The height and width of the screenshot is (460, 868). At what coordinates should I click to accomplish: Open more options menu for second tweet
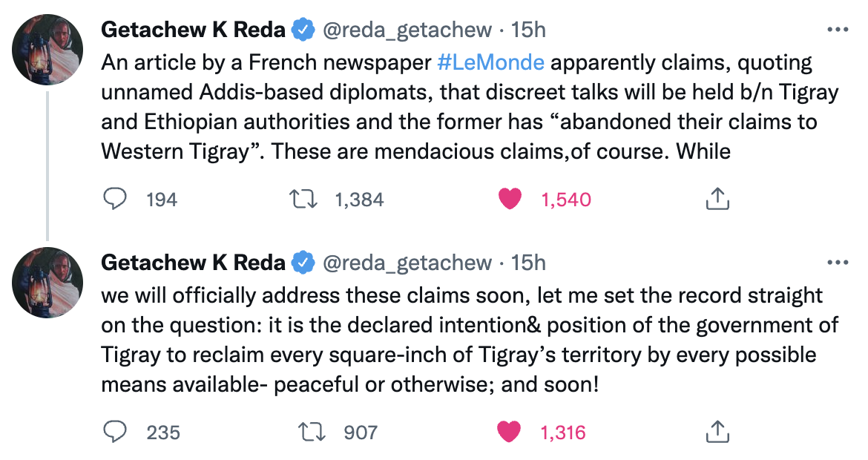pyautogui.click(x=837, y=263)
